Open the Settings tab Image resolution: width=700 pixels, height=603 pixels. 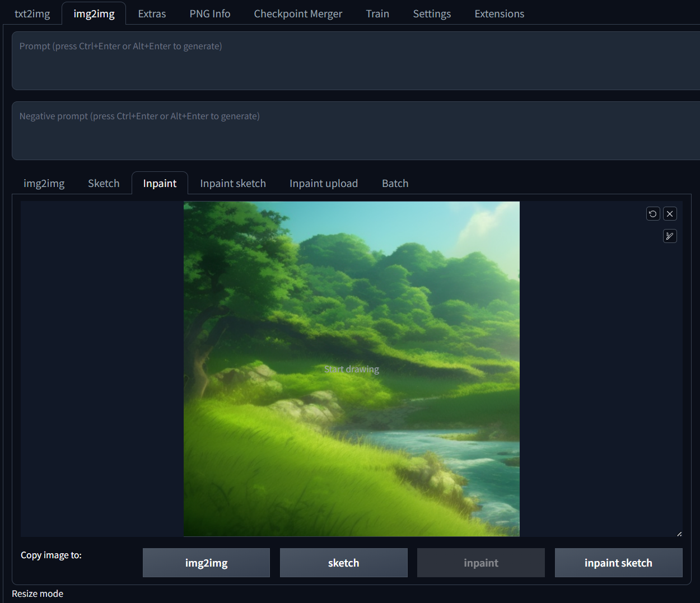432,14
